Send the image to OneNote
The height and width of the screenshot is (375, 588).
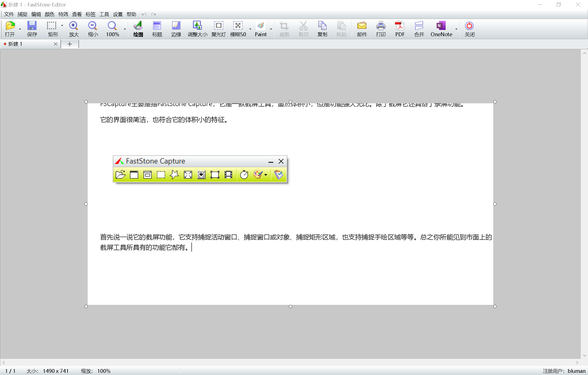click(x=441, y=28)
